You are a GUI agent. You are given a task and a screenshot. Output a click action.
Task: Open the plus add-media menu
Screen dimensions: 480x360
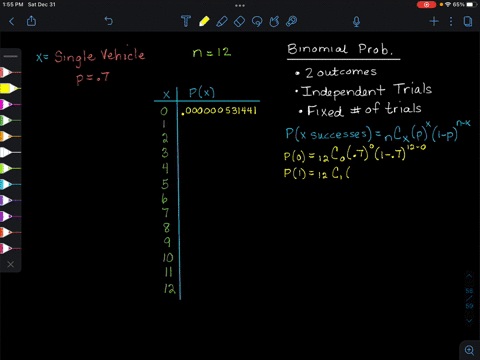(x=434, y=22)
